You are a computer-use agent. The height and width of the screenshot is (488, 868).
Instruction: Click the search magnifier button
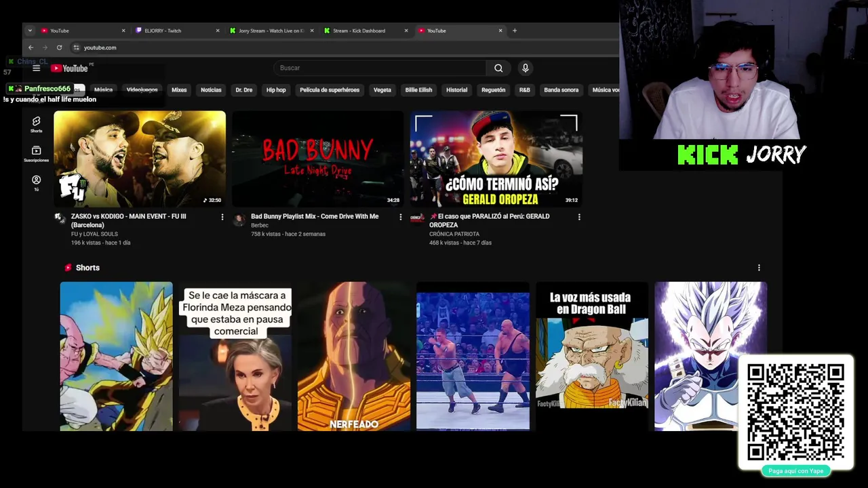(498, 68)
